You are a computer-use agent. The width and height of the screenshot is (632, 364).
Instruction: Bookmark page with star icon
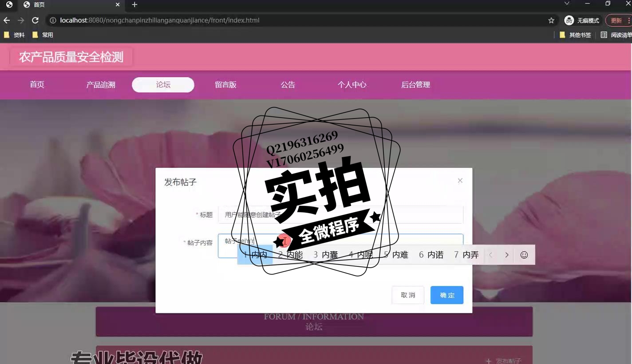click(x=551, y=20)
